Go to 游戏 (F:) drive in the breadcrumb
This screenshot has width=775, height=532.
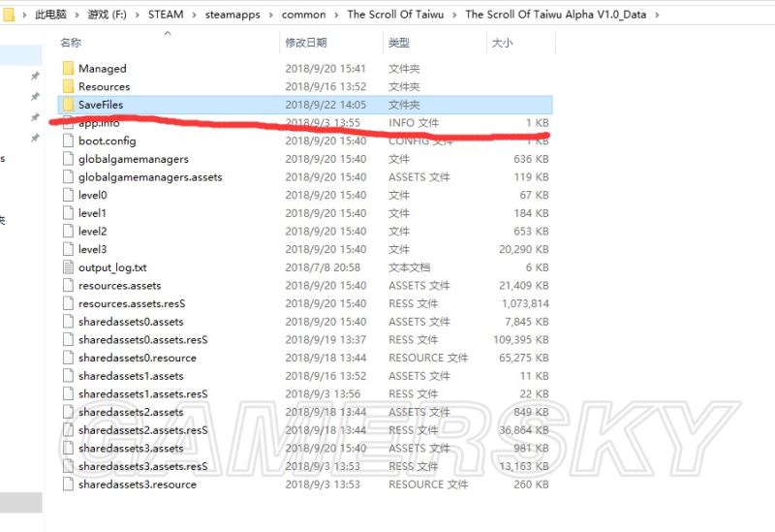[107, 15]
